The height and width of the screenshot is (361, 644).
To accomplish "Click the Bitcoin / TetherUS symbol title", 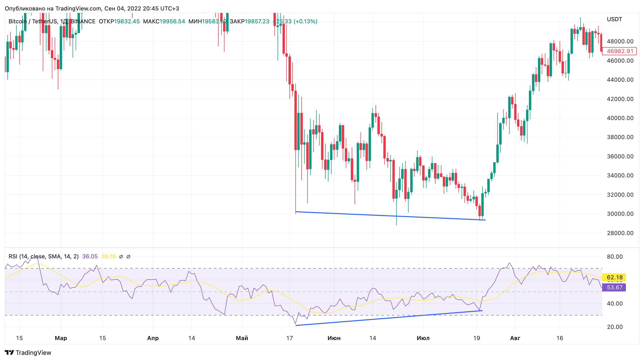I will click(x=52, y=21).
